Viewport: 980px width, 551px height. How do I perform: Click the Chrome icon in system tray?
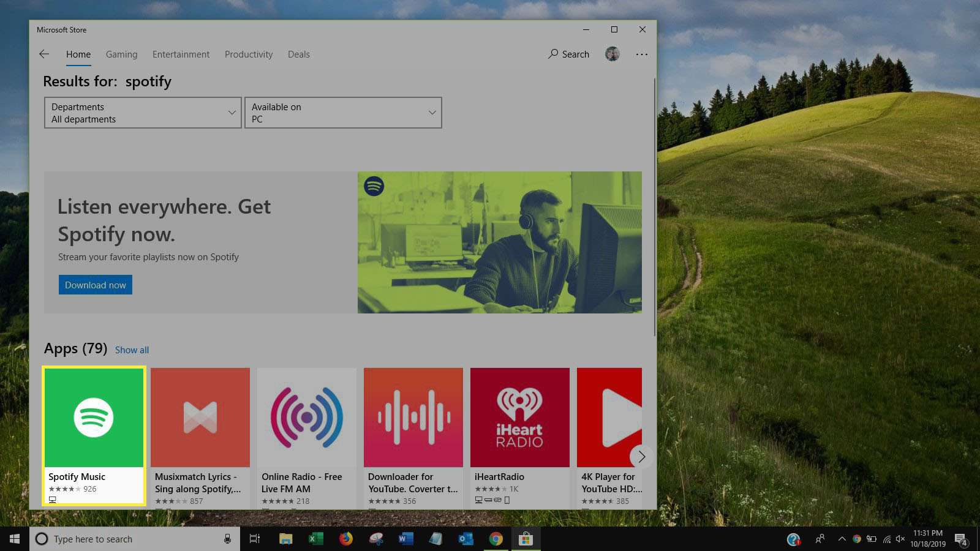click(x=856, y=539)
